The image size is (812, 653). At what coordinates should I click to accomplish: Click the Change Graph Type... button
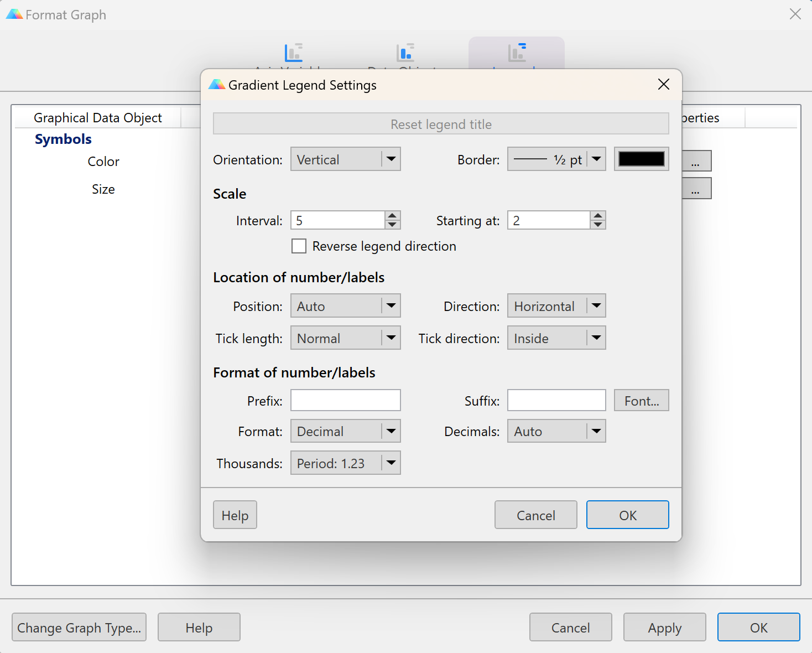[x=79, y=628]
